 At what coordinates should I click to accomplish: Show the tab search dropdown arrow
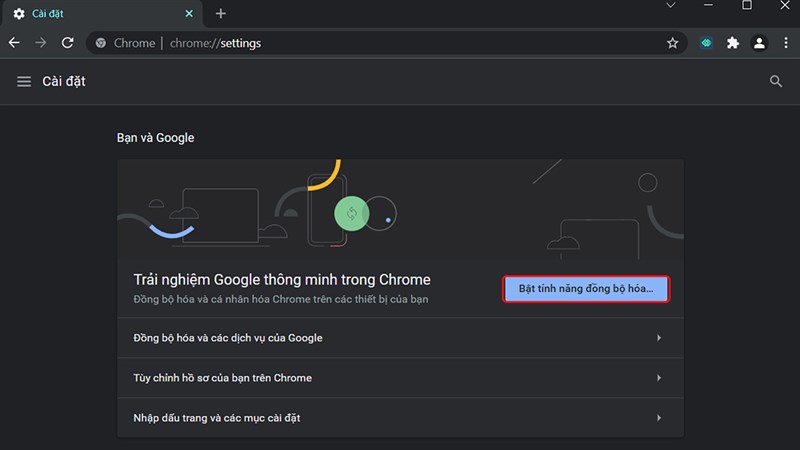[x=670, y=5]
